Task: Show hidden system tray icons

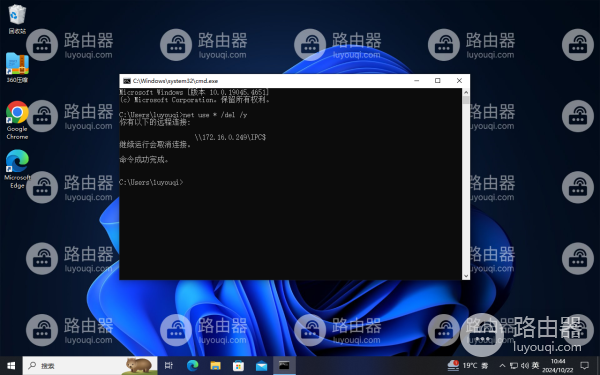Action: [x=502, y=366]
